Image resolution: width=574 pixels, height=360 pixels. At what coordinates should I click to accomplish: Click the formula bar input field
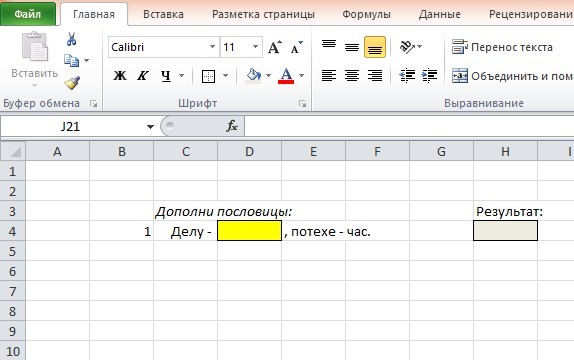[x=409, y=126]
